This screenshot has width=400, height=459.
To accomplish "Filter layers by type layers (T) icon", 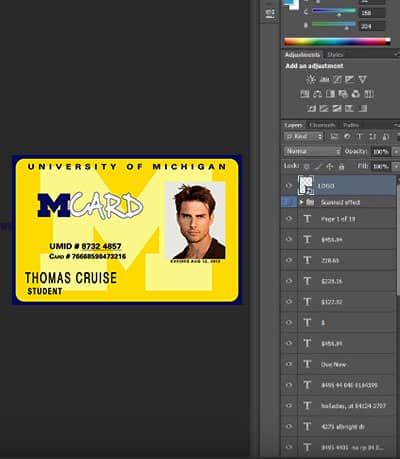I will [360, 136].
